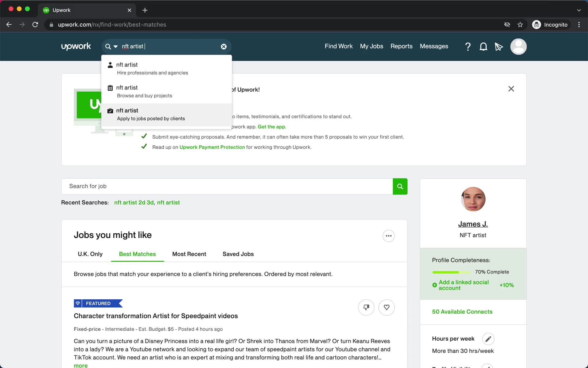Click the Direct Contracts cursor icon
588x368 pixels.
[499, 47]
